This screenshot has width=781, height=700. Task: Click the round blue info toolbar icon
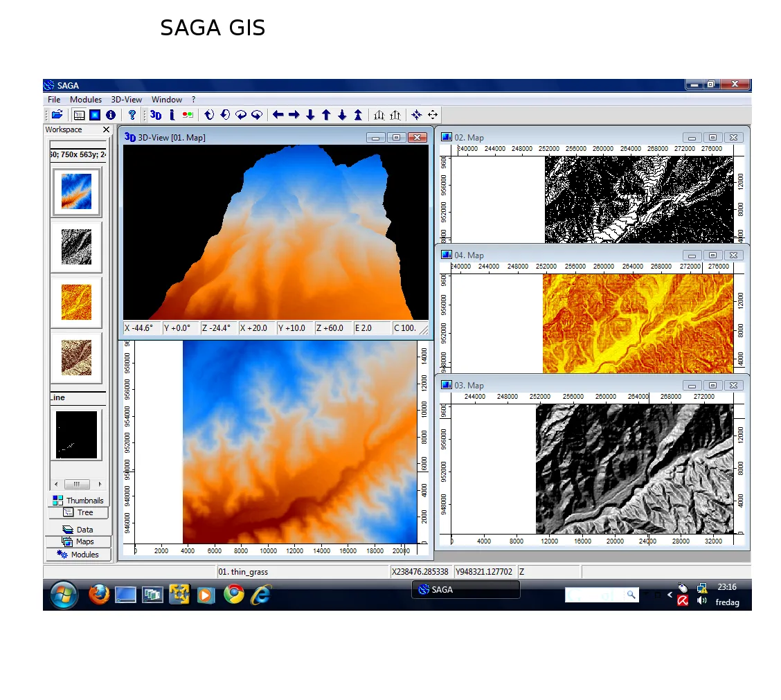(x=111, y=115)
